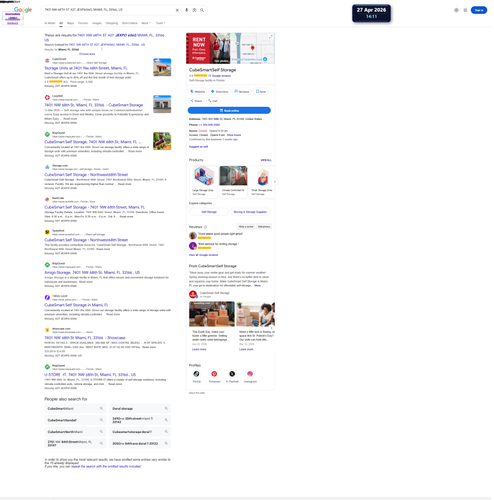Open Amigo Storage MapQuest result
494x500 pixels.
pyautogui.click(x=92, y=273)
